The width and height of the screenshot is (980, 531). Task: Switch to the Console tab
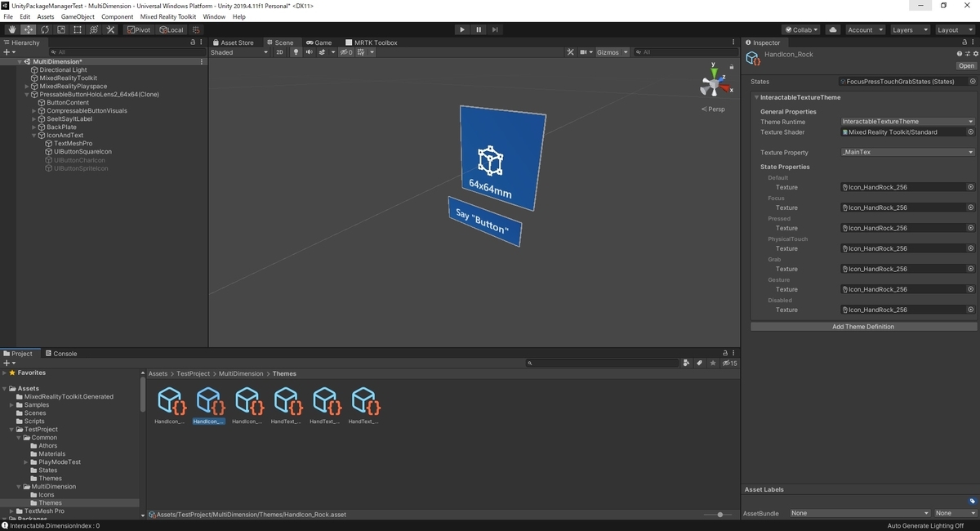click(60, 354)
